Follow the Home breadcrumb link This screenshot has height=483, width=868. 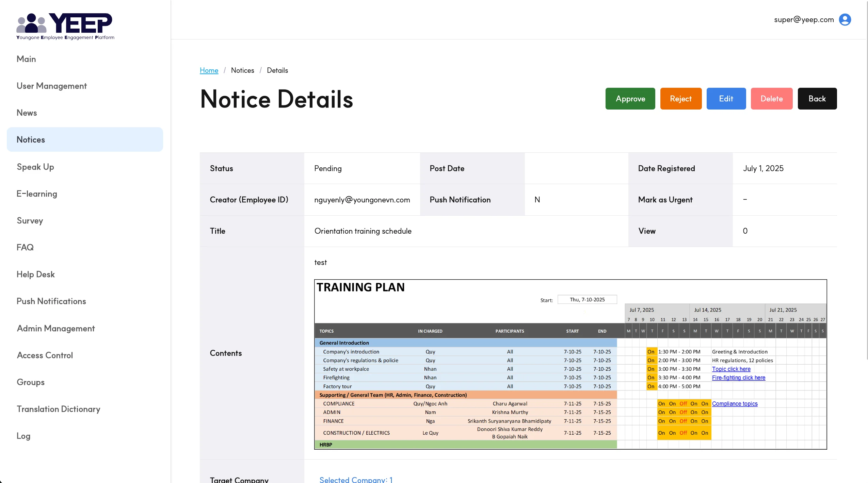click(209, 70)
